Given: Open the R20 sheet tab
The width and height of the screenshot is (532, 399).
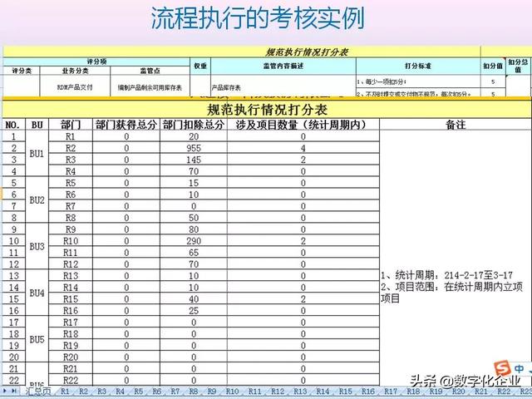Looking at the screenshot, I should 458,392.
